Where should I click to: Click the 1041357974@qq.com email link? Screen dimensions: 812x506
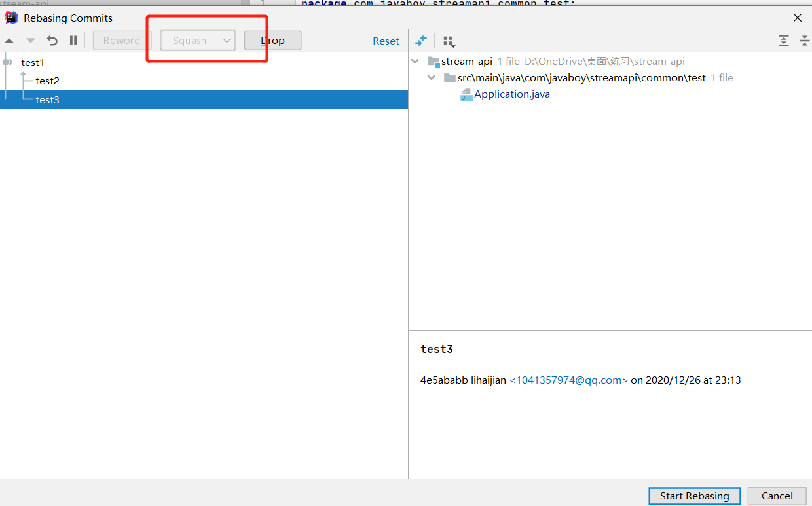(x=568, y=380)
